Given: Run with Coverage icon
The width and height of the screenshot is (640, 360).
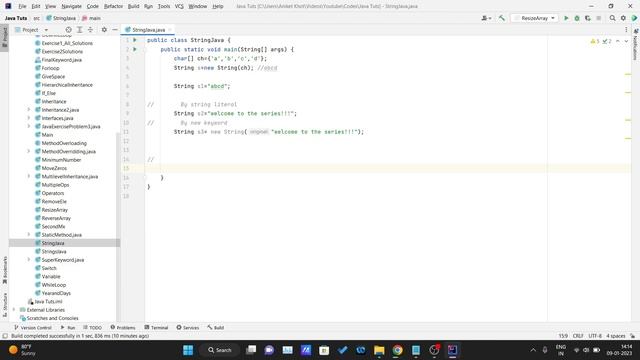Looking at the screenshot, I should click(x=588, y=18).
